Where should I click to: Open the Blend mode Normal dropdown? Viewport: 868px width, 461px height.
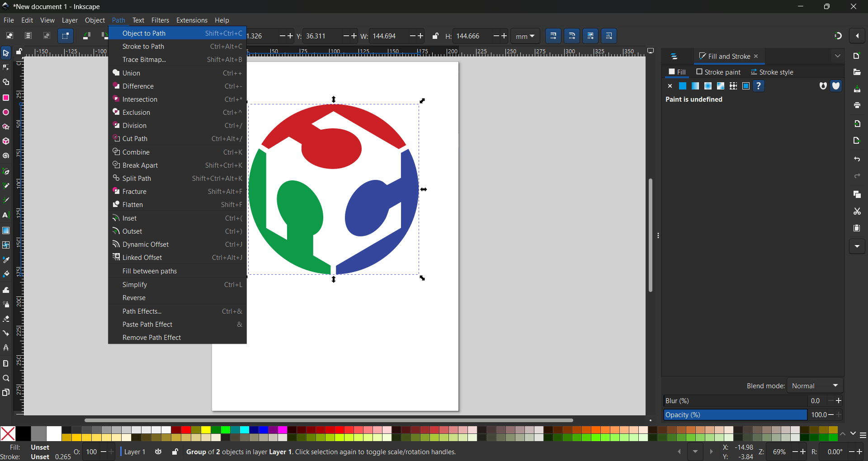click(815, 386)
